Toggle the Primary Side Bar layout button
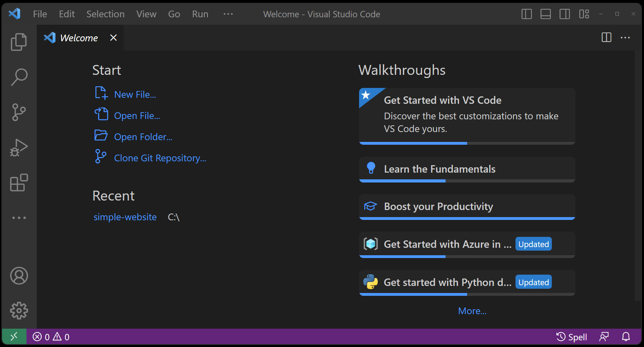 coord(526,14)
